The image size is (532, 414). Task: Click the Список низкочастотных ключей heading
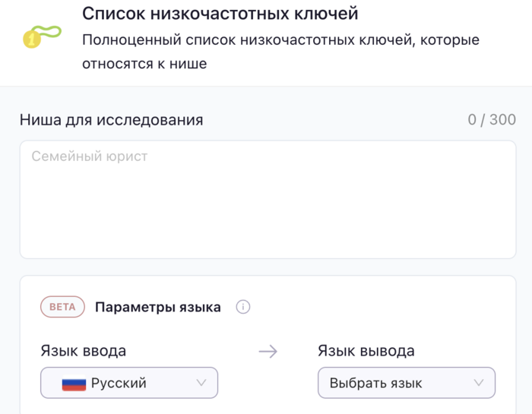click(220, 14)
